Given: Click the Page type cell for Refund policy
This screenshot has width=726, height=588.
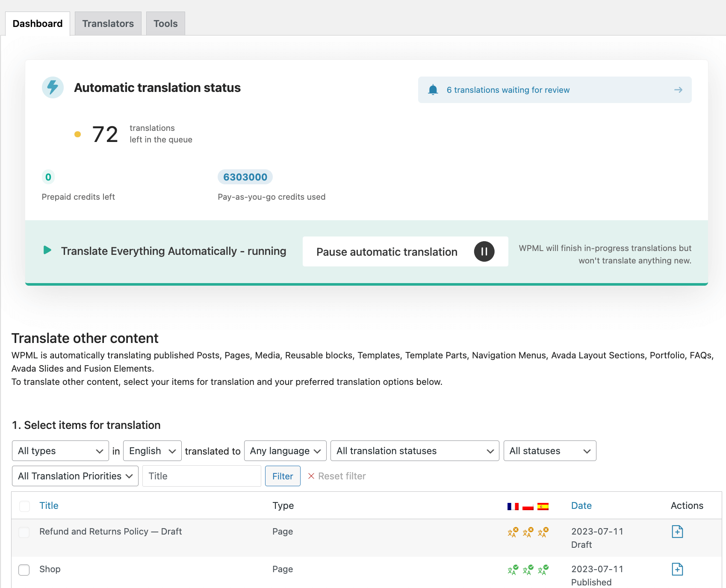Looking at the screenshot, I should pyautogui.click(x=283, y=531).
